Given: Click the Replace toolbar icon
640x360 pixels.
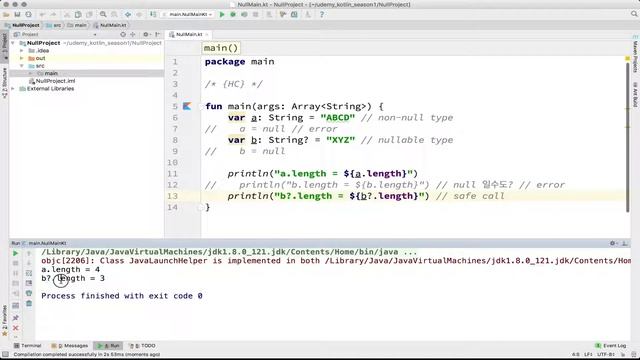Looking at the screenshot, I should pyautogui.click(x=115, y=14).
